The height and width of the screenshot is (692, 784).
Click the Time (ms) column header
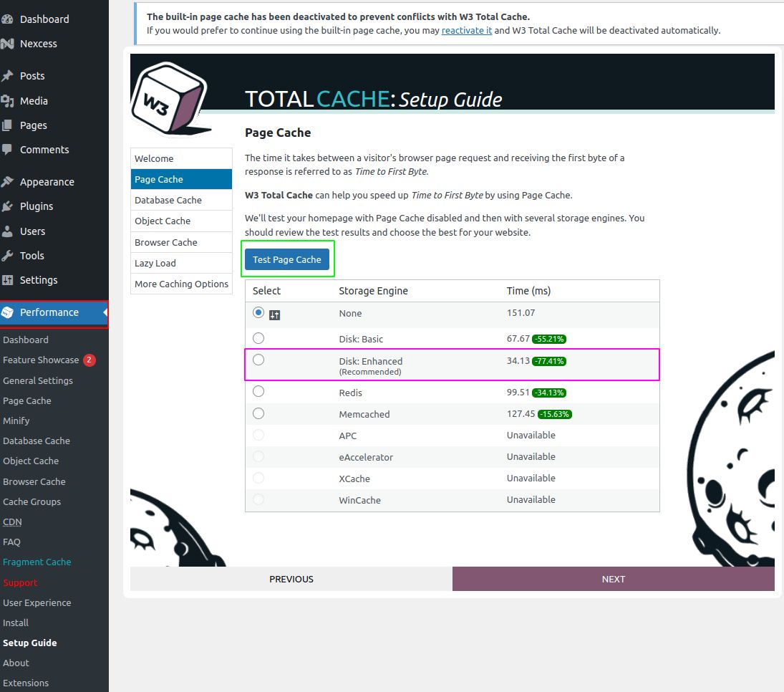click(528, 291)
